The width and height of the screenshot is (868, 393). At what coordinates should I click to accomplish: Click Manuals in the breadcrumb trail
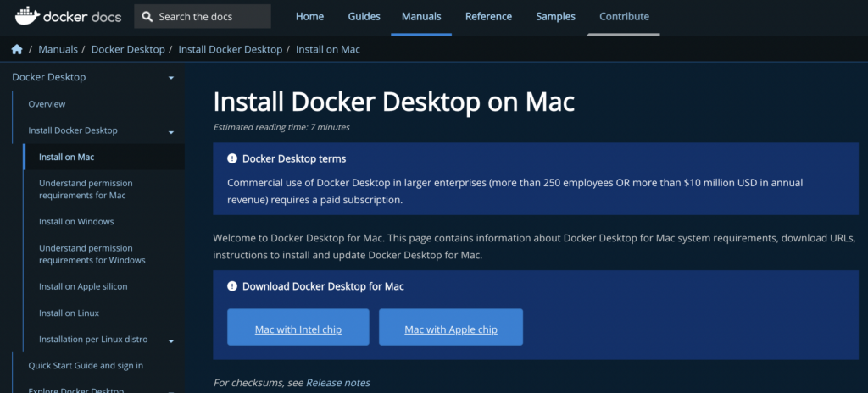click(x=56, y=50)
